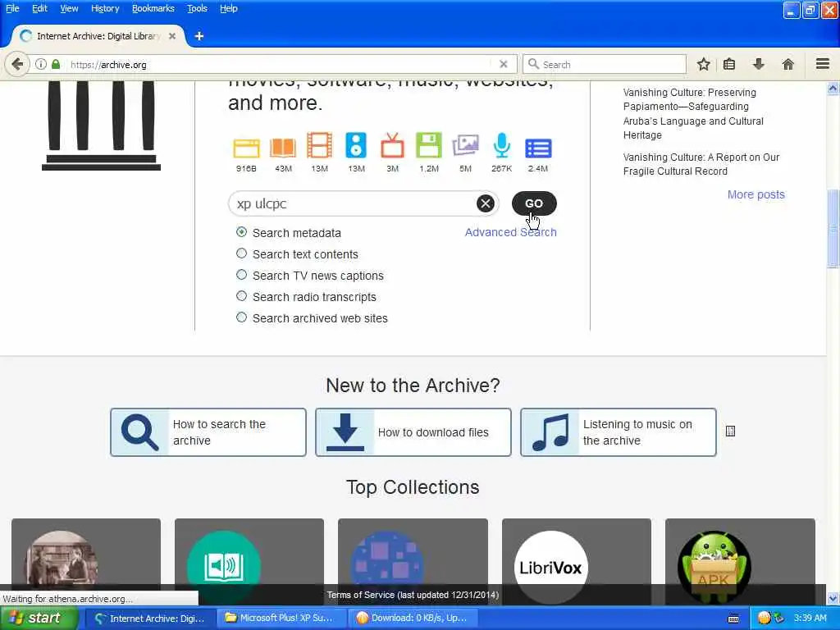Click the browser Back arrow button
840x630 pixels.
pos(17,64)
